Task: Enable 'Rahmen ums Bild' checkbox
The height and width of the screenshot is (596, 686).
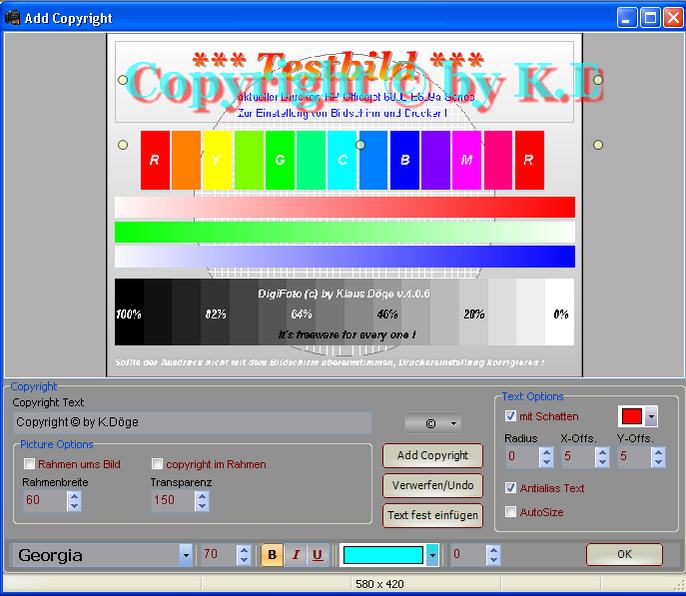Action: pyautogui.click(x=29, y=463)
